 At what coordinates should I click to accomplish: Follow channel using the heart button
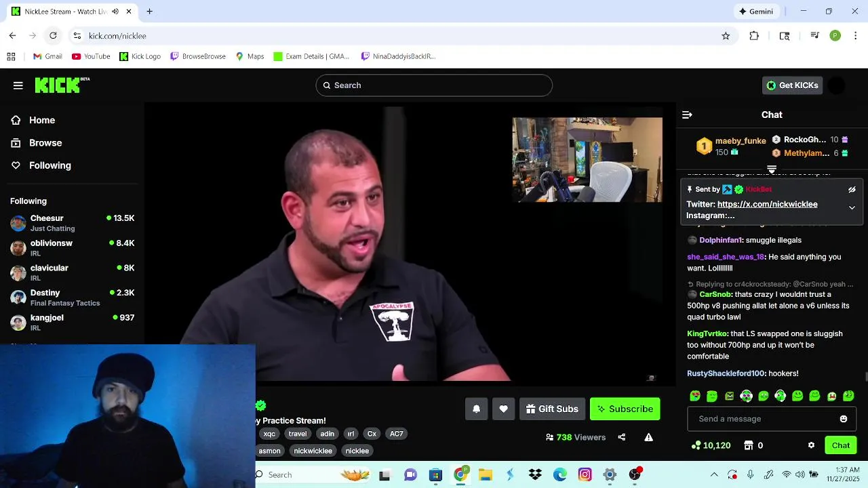503,409
